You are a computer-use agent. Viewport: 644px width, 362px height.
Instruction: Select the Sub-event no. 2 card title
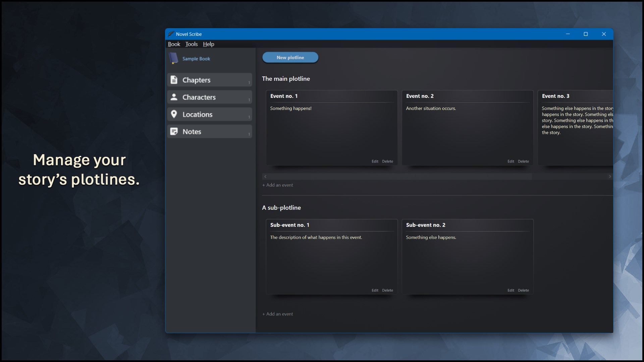coord(426,225)
